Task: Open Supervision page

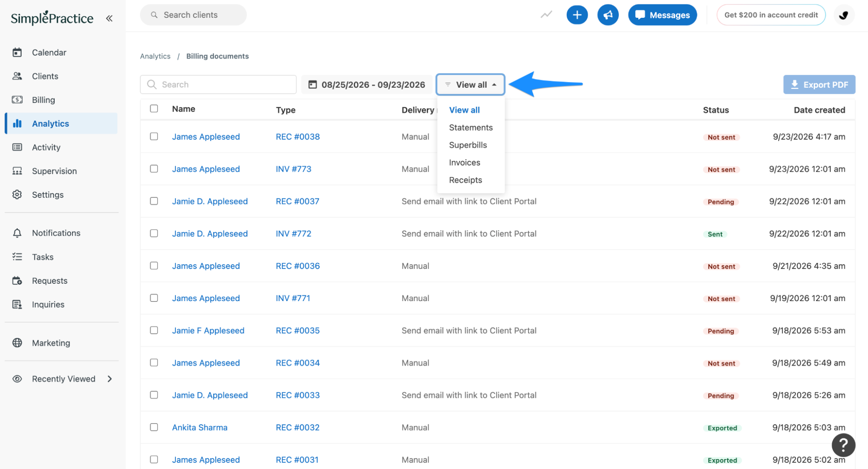Action: (x=54, y=171)
